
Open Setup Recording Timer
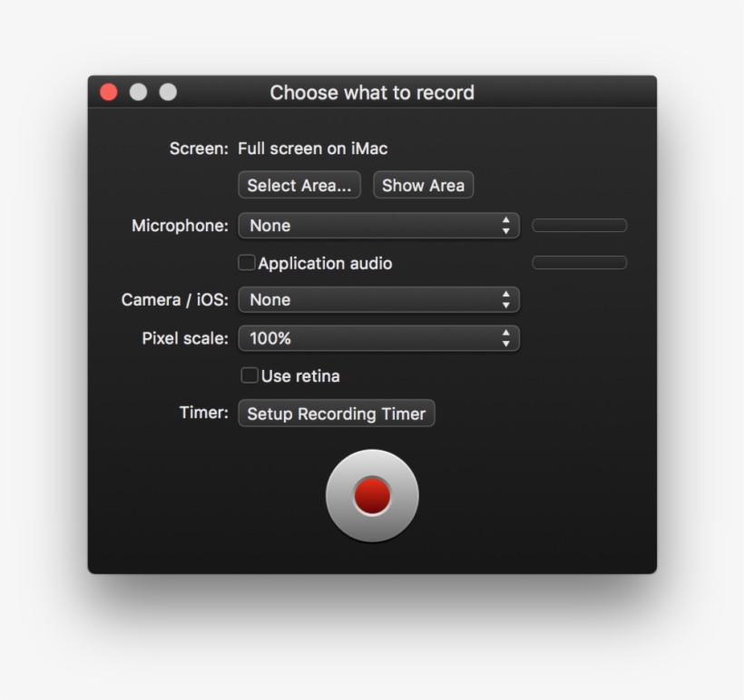(x=336, y=413)
